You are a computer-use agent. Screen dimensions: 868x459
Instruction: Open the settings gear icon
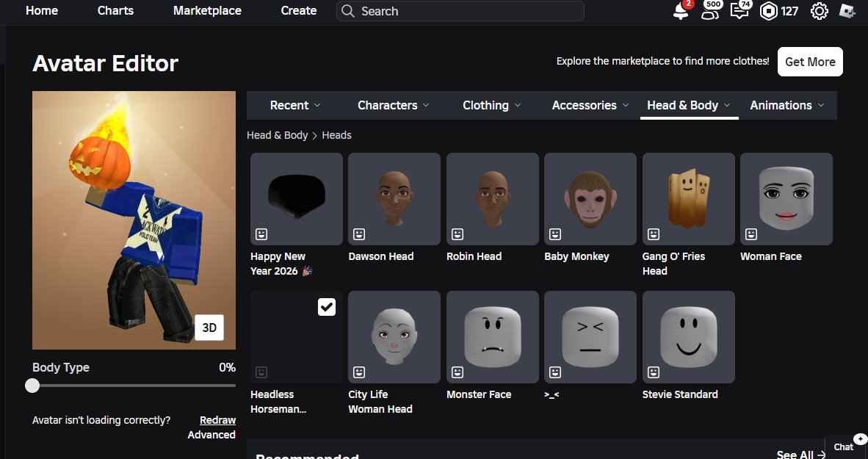pyautogui.click(x=820, y=12)
